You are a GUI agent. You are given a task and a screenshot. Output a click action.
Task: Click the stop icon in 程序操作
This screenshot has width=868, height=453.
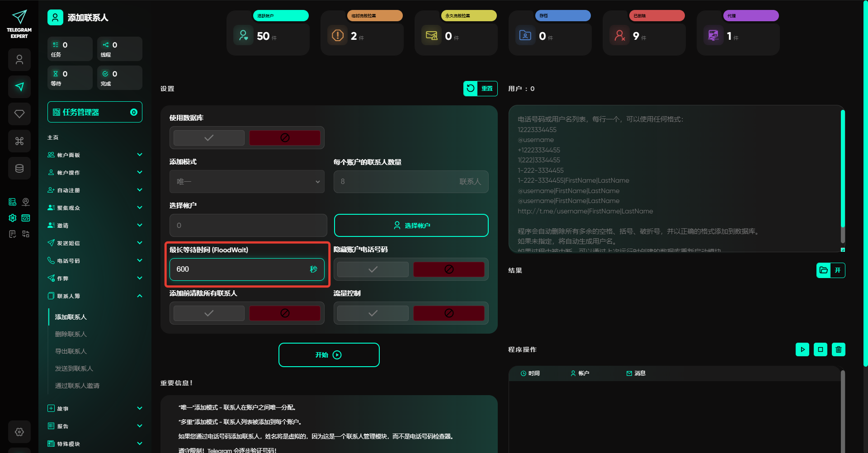(821, 349)
